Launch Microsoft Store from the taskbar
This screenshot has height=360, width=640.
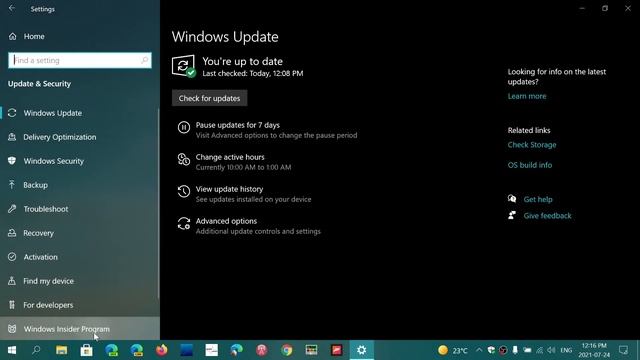[87, 350]
